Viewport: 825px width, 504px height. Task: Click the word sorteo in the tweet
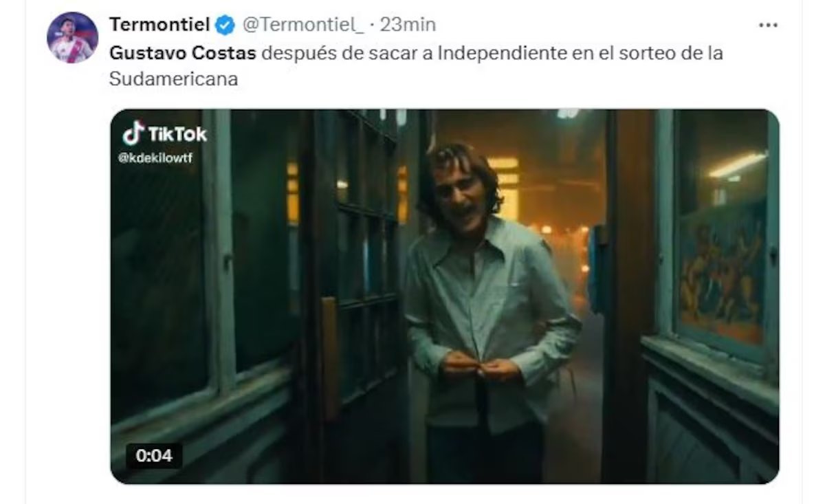point(637,53)
